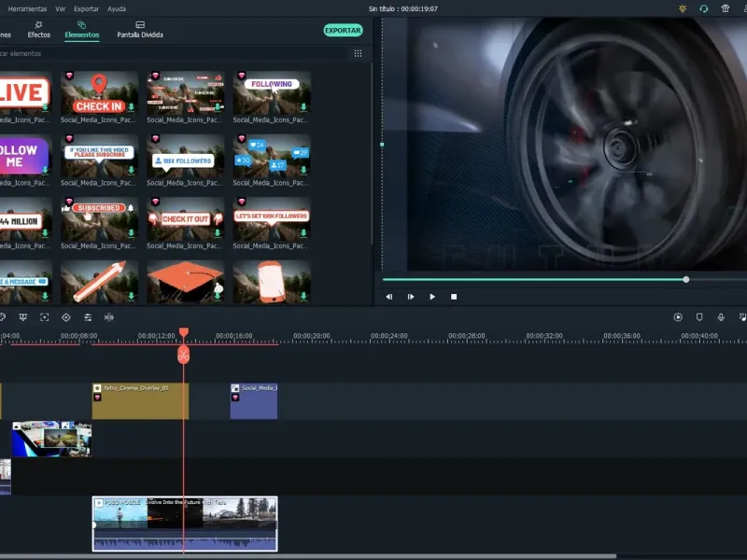Open the motion tracking tool icon

[x=44, y=317]
